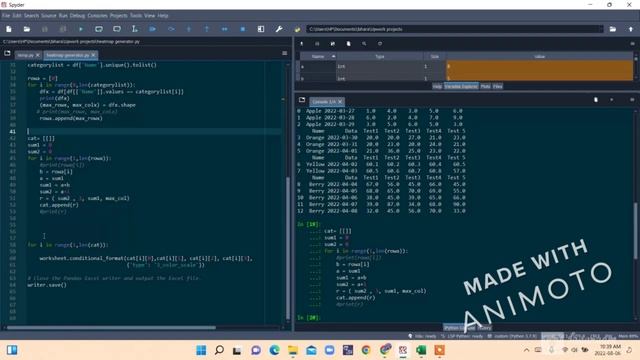640x360 pixels.
Task: Open the View menu
Action: 149,16
